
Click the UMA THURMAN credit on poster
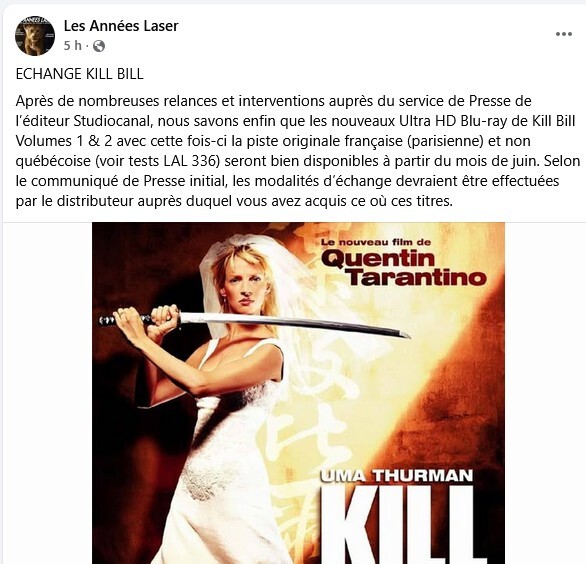397,475
